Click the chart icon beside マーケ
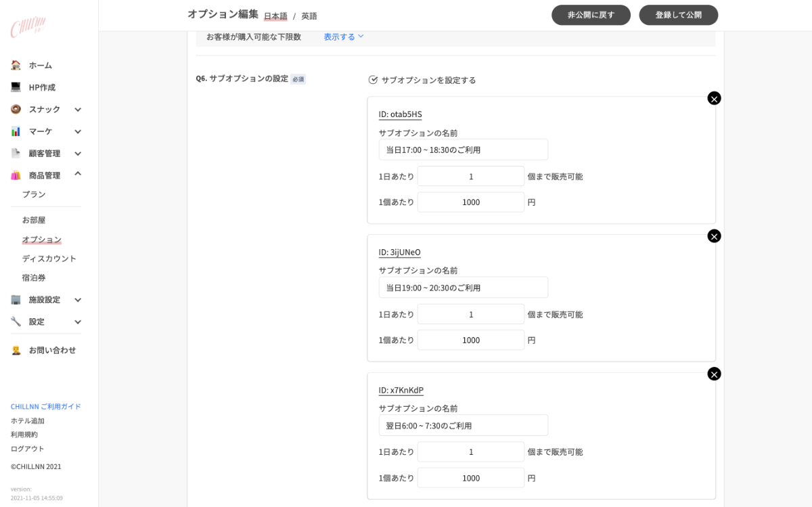Viewport: 812px width, 507px height. (16, 131)
